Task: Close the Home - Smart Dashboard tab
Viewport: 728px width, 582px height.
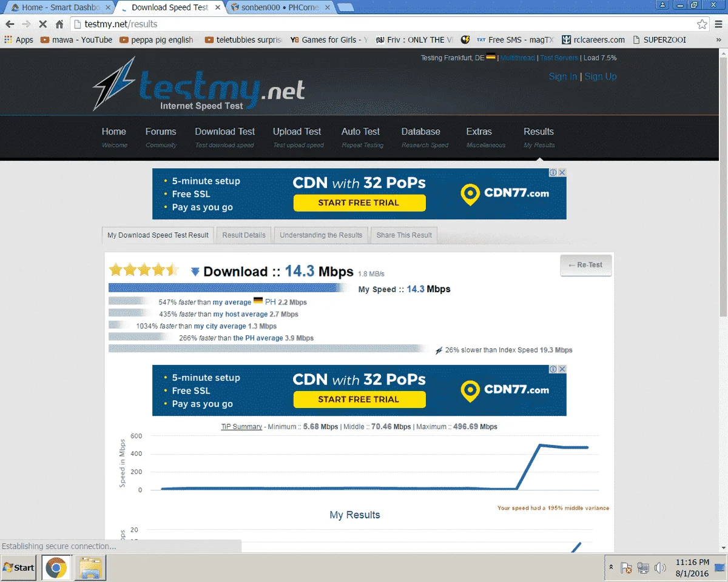Action: click(x=108, y=7)
